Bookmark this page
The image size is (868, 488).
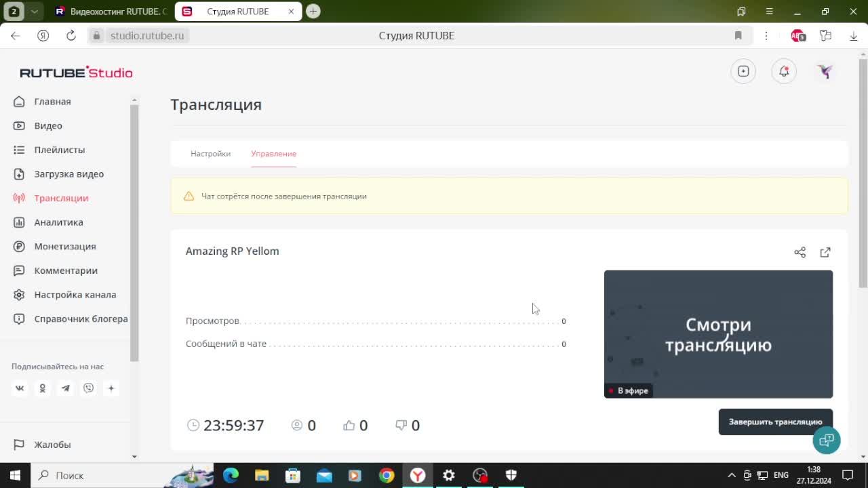pyautogui.click(x=738, y=36)
